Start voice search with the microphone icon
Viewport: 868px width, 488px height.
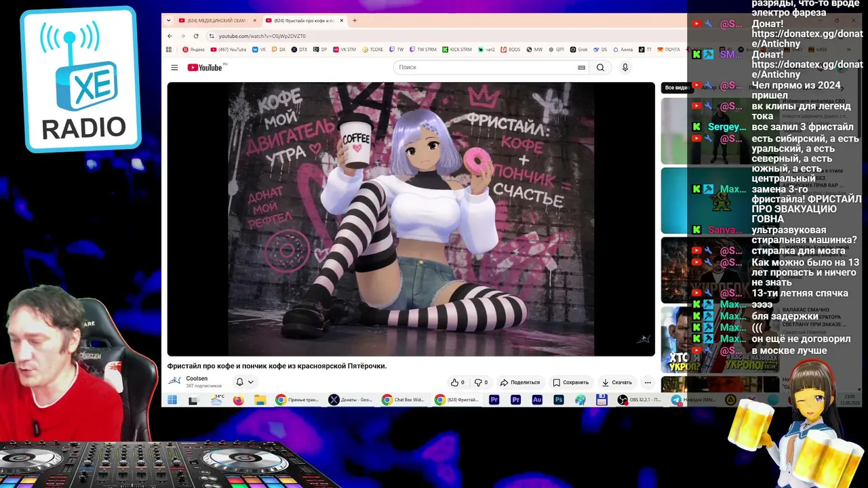[625, 67]
